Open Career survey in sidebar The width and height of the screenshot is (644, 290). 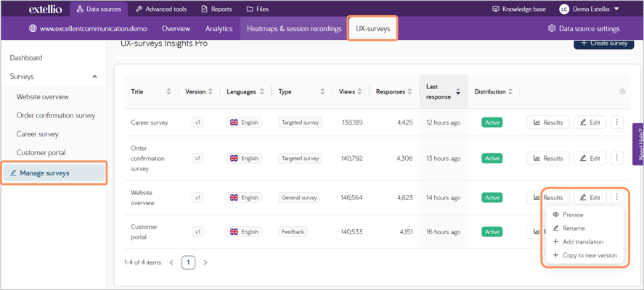37,133
